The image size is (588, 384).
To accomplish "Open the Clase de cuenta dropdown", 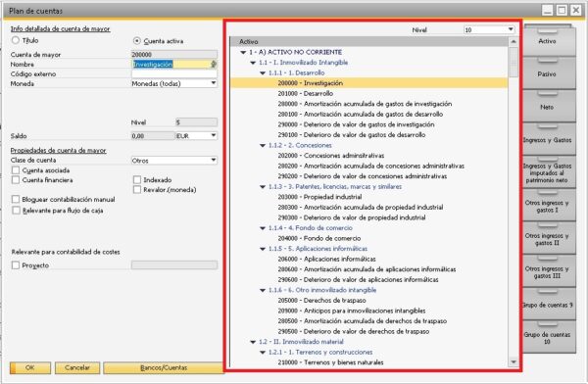I will click(x=213, y=160).
